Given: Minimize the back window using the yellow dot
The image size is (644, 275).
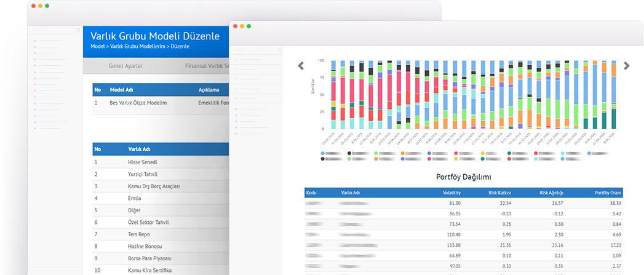Looking at the screenshot, I should pyautogui.click(x=40, y=6).
